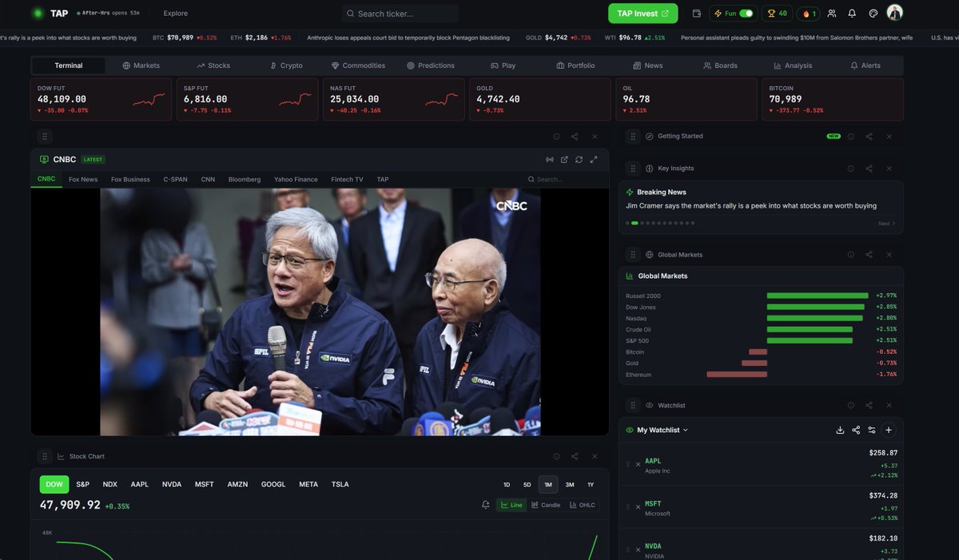Select TSLA in stock chart tickers
Image resolution: width=959 pixels, height=560 pixels.
click(x=340, y=484)
